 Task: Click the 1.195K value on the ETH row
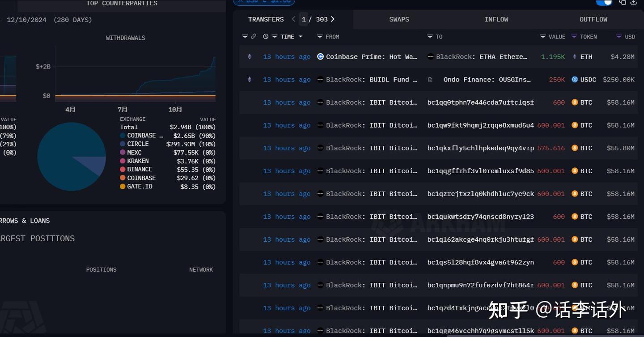[553, 57]
